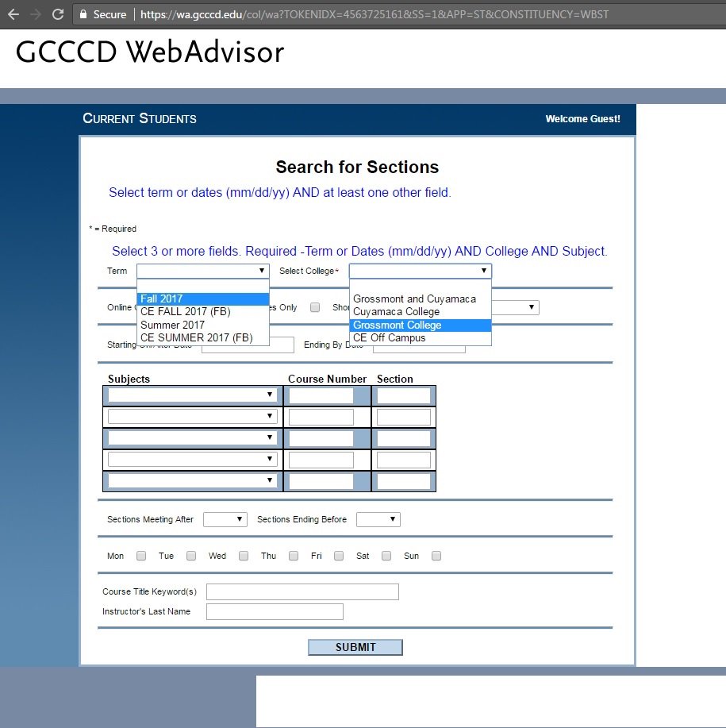This screenshot has height=728, width=726.
Task: Check the Tue checkbox
Action: pyautogui.click(x=191, y=556)
